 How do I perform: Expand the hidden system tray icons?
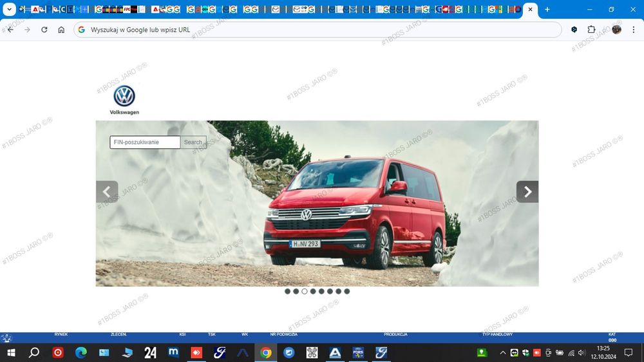coord(503,352)
